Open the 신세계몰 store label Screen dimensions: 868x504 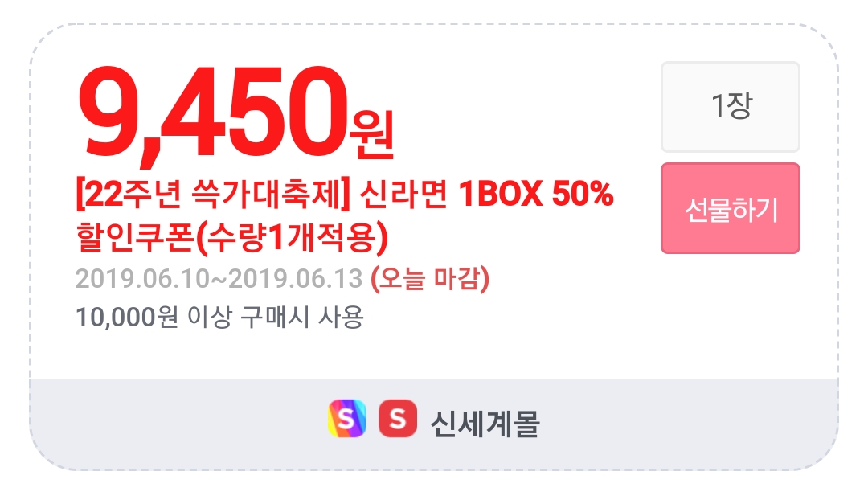pyautogui.click(x=485, y=423)
